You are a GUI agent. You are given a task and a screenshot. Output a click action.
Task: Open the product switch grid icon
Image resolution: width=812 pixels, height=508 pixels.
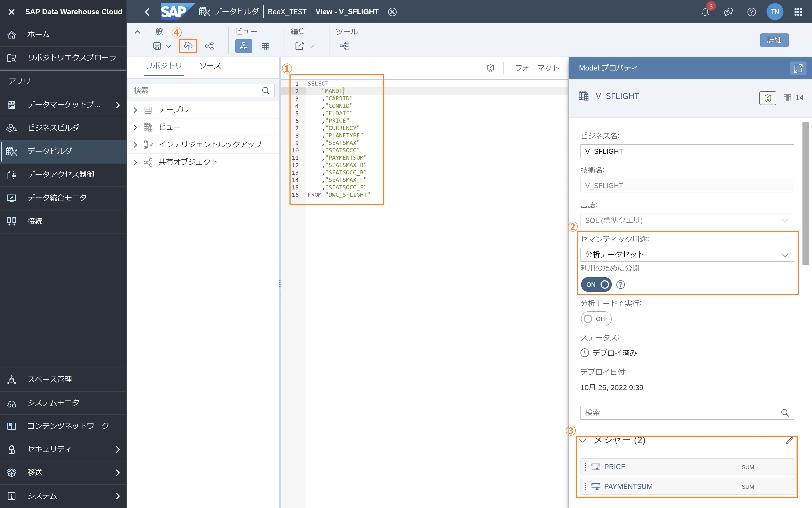798,12
